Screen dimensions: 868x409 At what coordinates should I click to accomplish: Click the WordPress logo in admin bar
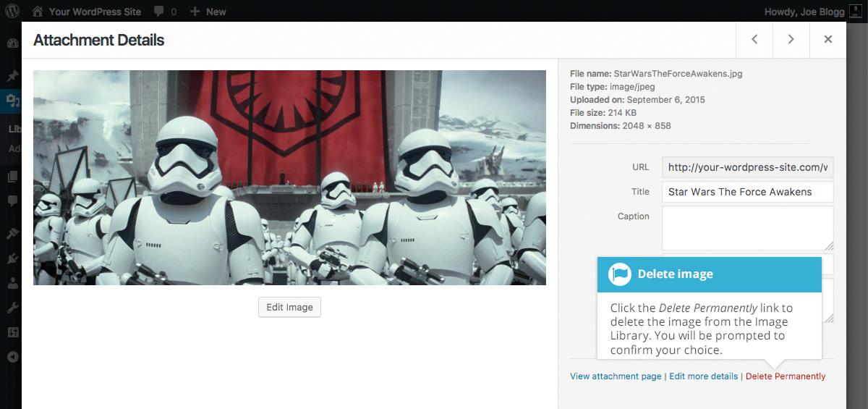tap(12, 11)
